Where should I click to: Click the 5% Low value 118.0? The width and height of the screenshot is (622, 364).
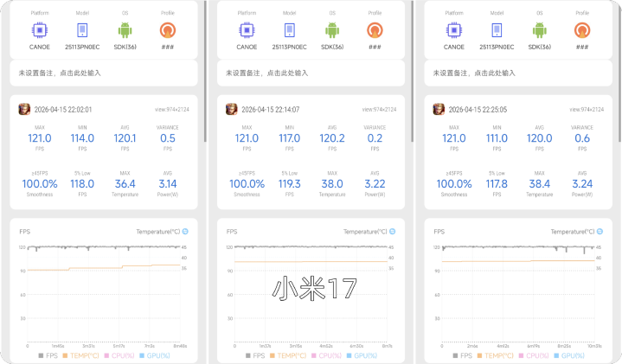(x=82, y=183)
